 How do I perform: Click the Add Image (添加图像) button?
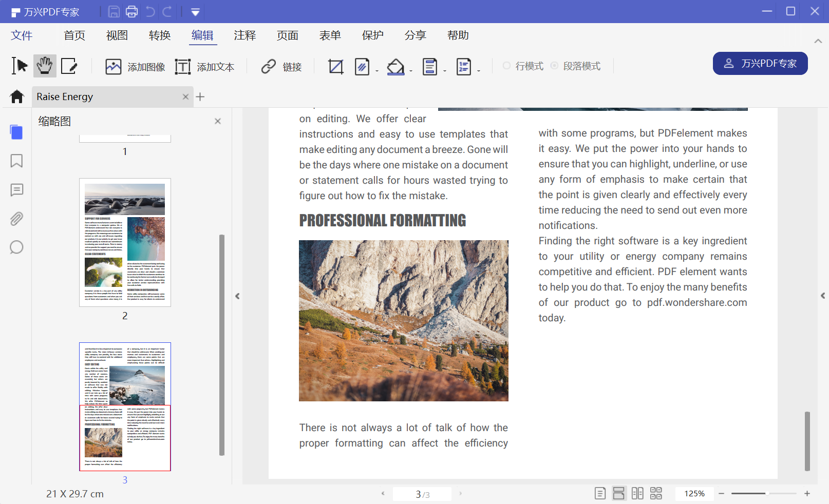tap(135, 67)
